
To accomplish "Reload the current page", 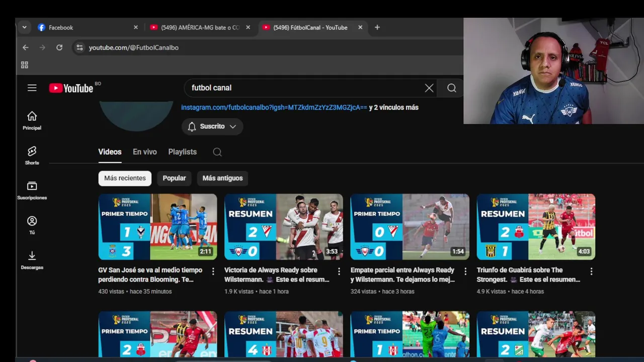I will [x=59, y=47].
